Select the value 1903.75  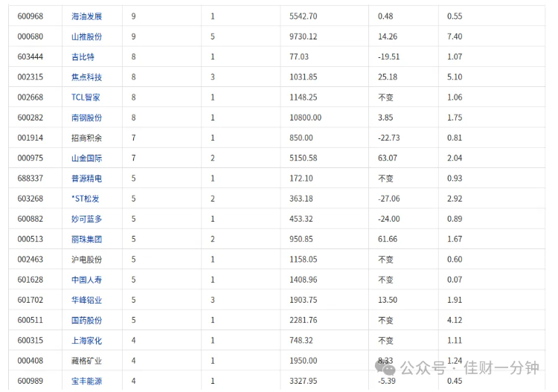point(304,301)
